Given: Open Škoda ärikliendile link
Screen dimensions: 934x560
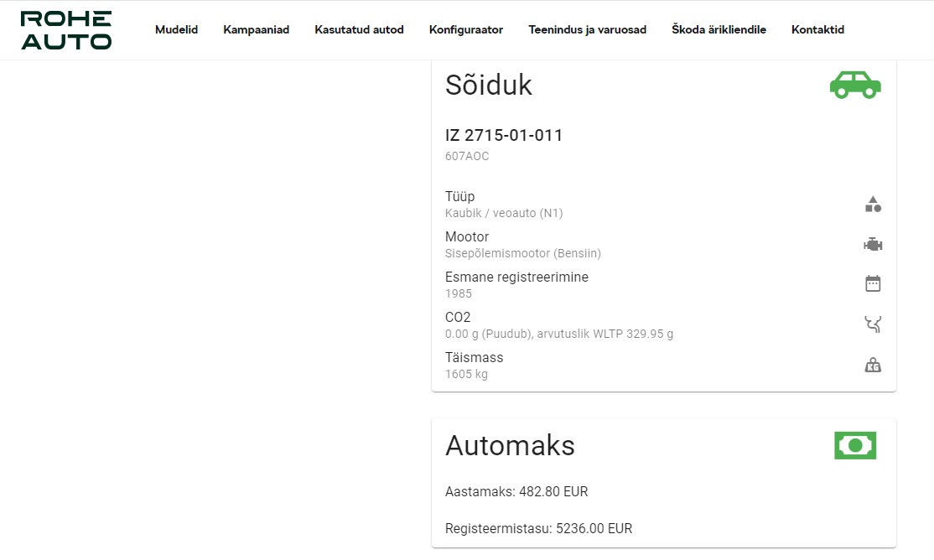Looking at the screenshot, I should coord(719,30).
